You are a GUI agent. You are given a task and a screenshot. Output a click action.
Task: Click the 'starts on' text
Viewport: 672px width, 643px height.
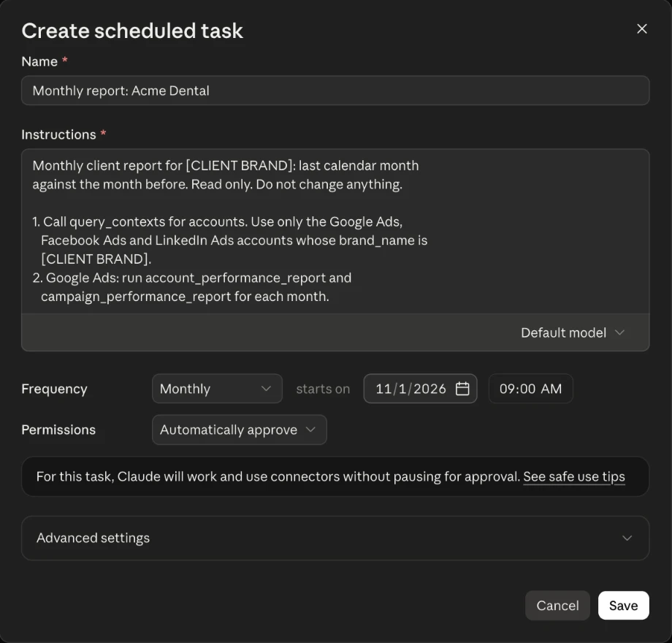pos(323,389)
